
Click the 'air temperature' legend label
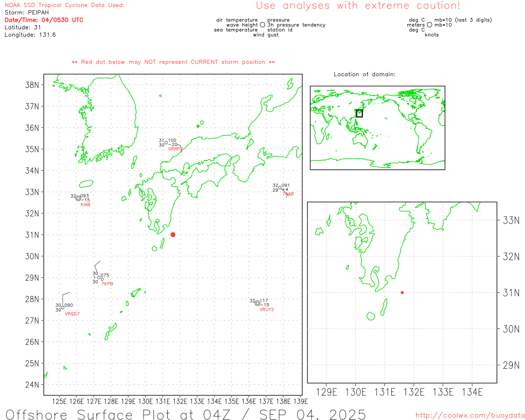(x=237, y=20)
